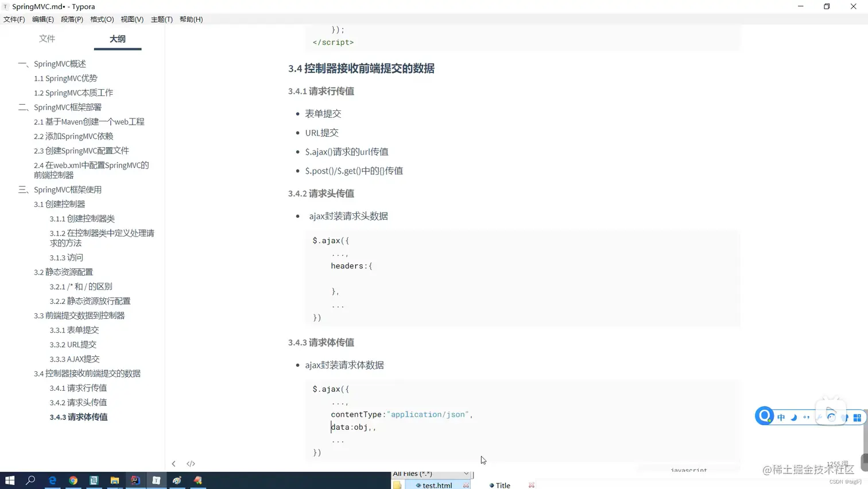Hide the sidebar using the left arrow icon

click(x=173, y=464)
